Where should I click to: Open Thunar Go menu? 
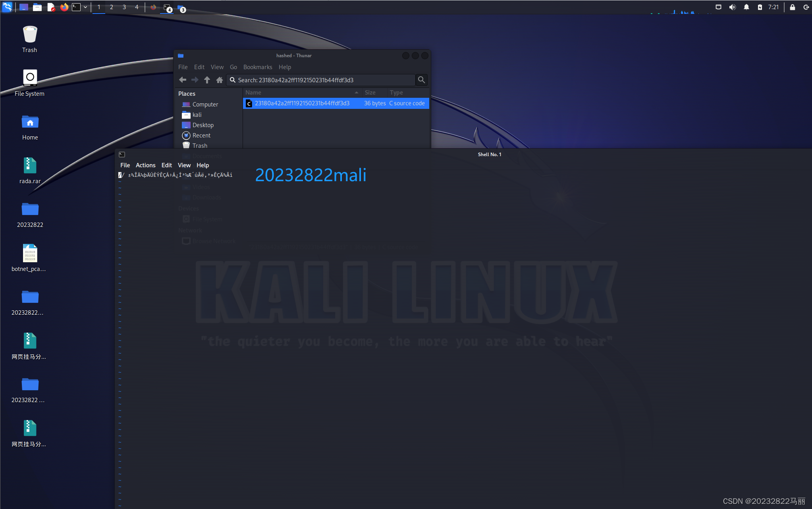pyautogui.click(x=233, y=67)
